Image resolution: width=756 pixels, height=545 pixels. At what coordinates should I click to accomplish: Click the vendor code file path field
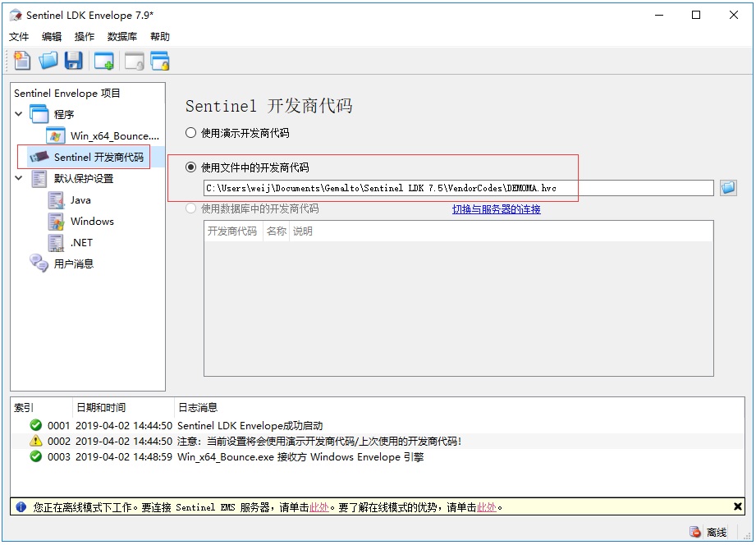coord(458,188)
